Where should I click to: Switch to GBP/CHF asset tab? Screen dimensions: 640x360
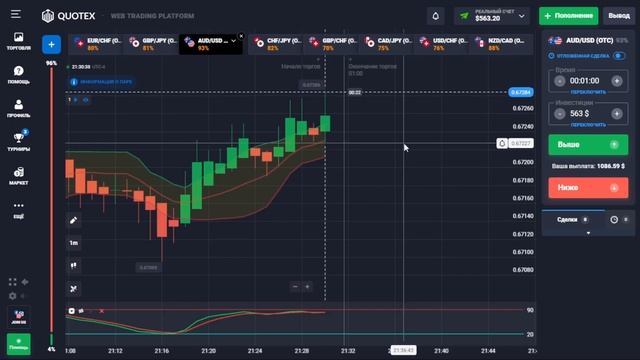(x=332, y=44)
